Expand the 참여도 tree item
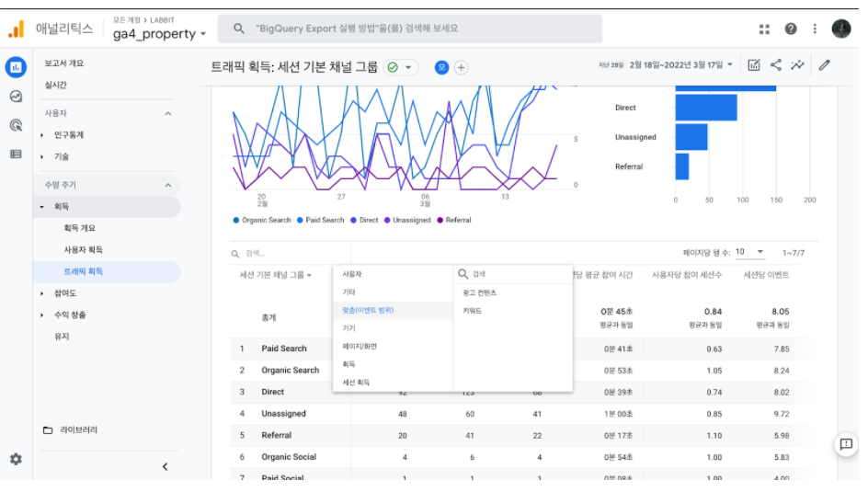This screenshot has height=492, width=868. click(42, 293)
